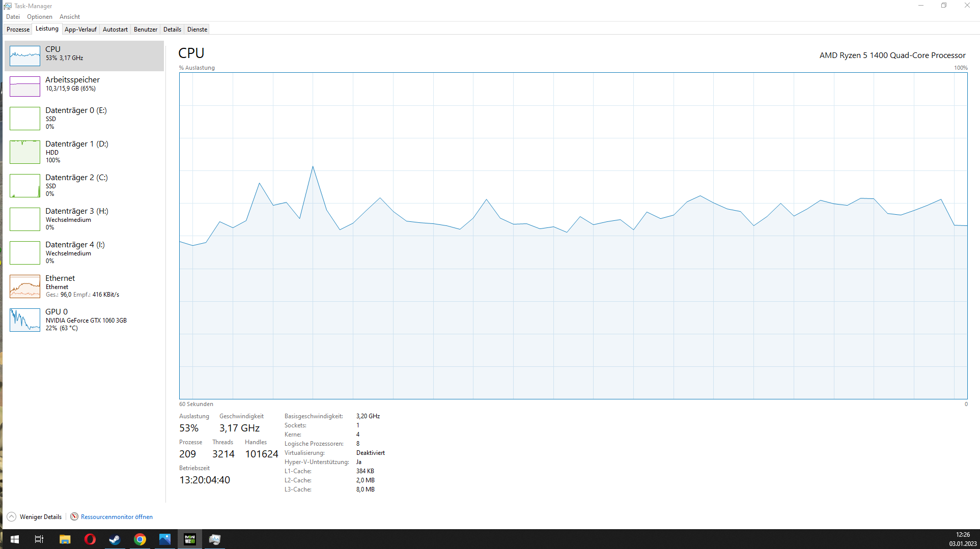The image size is (980, 549).
Task: Select the CPU mini graph thumbnail
Action: point(25,56)
